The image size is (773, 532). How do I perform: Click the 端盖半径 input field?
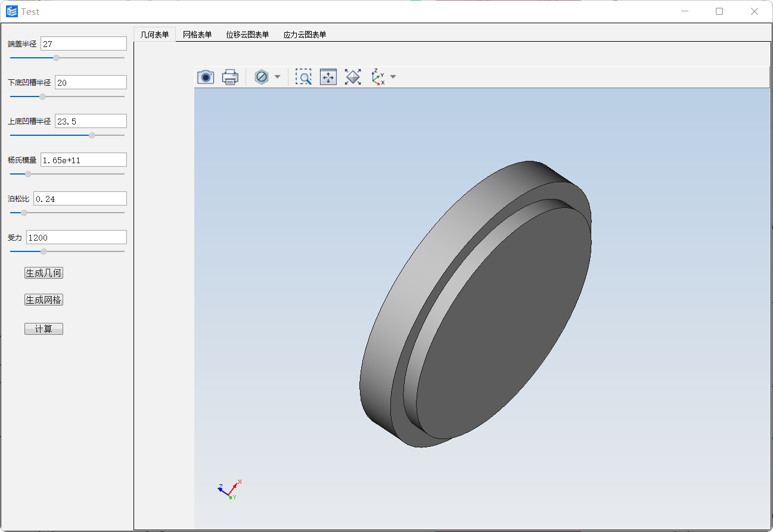[x=83, y=43]
